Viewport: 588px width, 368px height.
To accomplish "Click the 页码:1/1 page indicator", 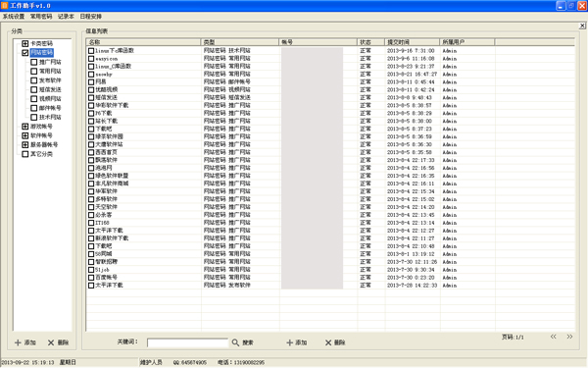I will coord(513,337).
